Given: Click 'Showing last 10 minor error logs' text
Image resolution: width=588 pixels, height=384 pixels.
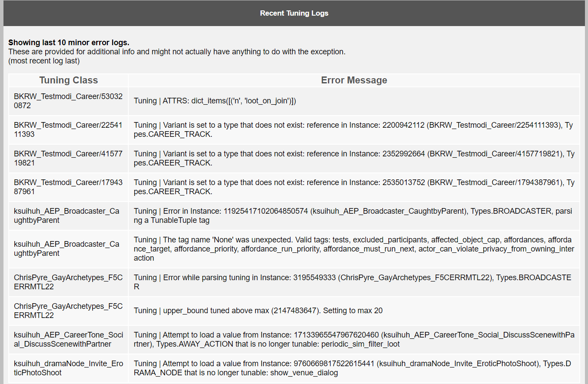Looking at the screenshot, I should pos(69,43).
